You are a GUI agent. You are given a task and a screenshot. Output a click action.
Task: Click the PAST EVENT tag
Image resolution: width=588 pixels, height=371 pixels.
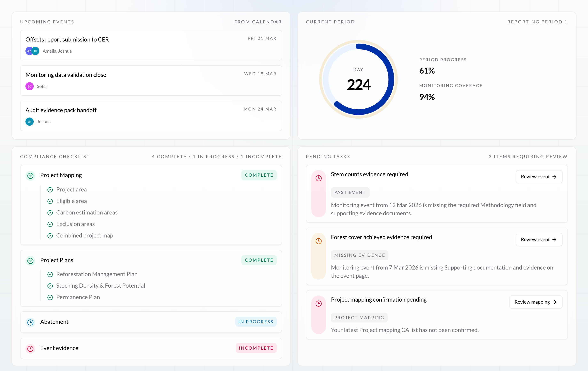coord(350,192)
